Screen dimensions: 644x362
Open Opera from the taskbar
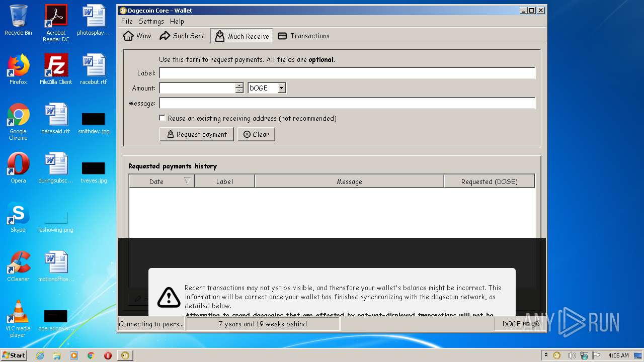(x=108, y=355)
